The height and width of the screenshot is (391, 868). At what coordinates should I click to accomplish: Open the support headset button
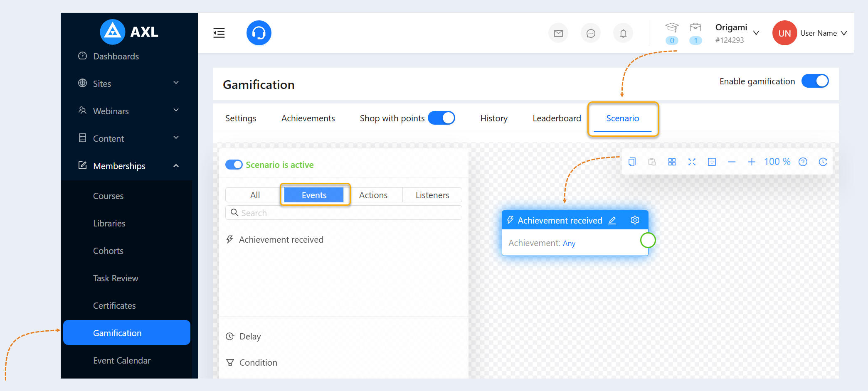(x=259, y=33)
